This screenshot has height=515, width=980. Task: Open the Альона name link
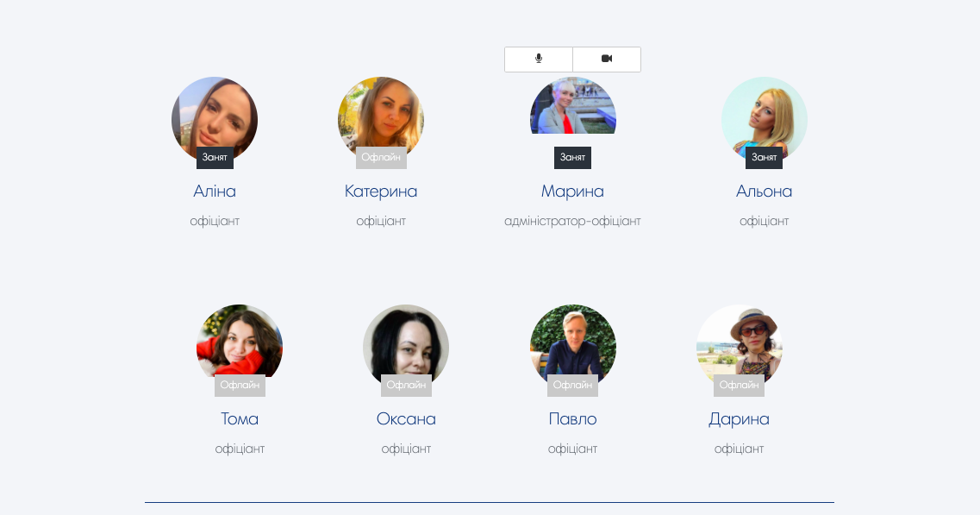[x=764, y=191]
